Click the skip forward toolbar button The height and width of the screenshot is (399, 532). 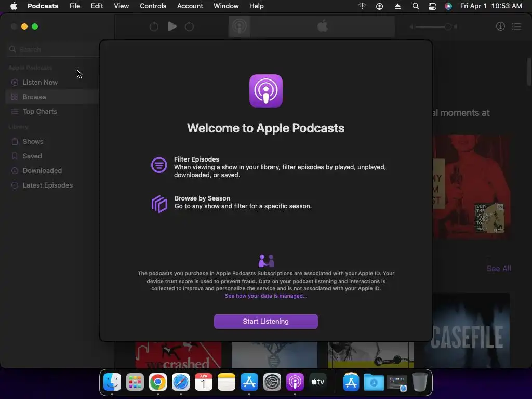click(189, 26)
